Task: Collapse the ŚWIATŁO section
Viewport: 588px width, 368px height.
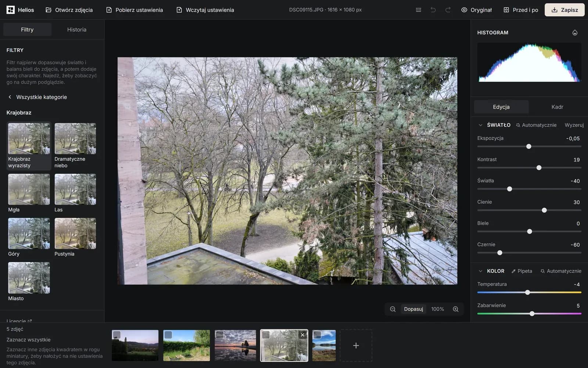Action: point(480,125)
